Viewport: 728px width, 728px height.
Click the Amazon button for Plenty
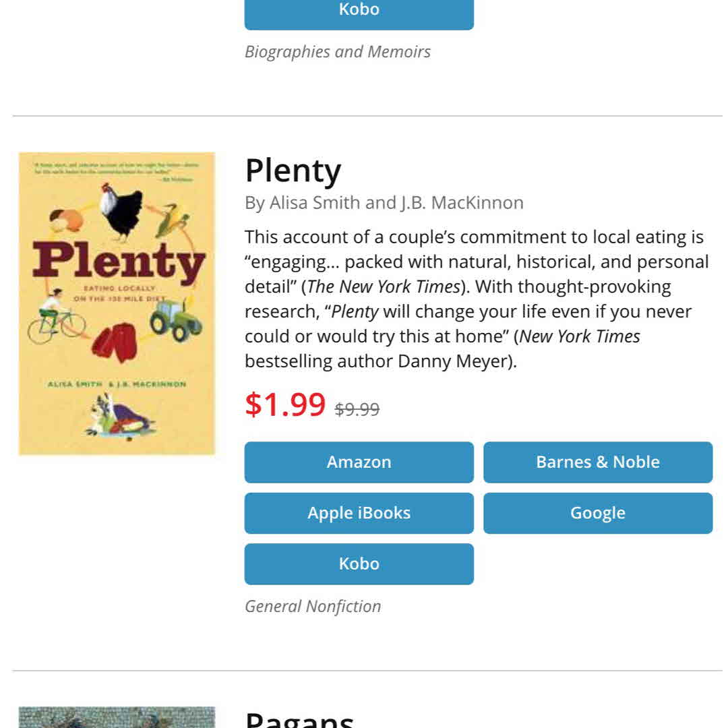[x=359, y=462]
